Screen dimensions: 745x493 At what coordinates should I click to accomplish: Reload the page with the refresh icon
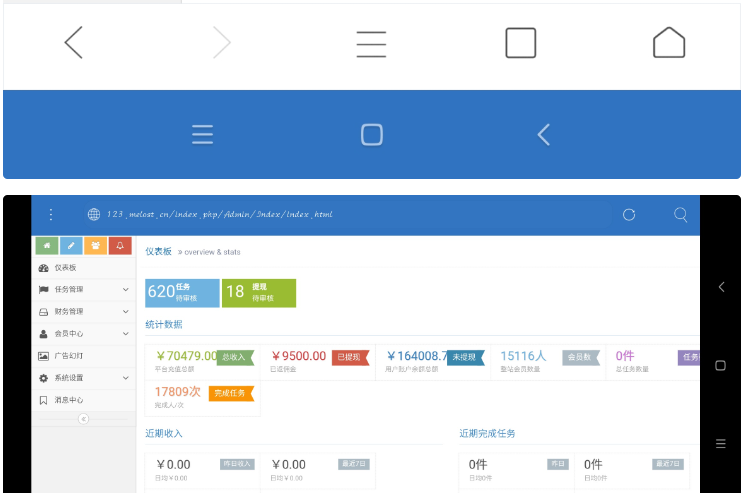click(x=629, y=215)
